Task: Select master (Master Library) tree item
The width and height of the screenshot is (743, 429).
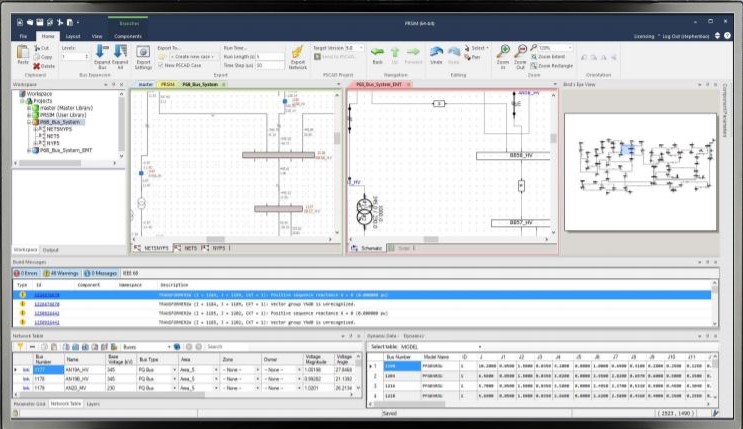Action: 66,108
